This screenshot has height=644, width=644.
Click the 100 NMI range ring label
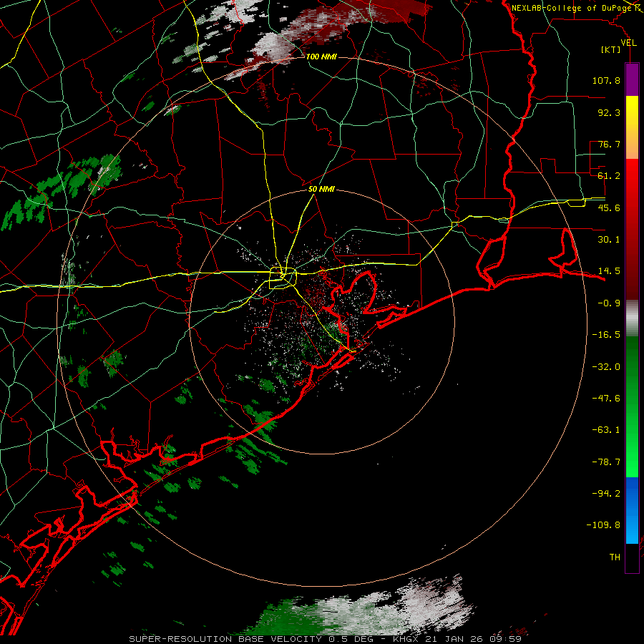tap(321, 57)
